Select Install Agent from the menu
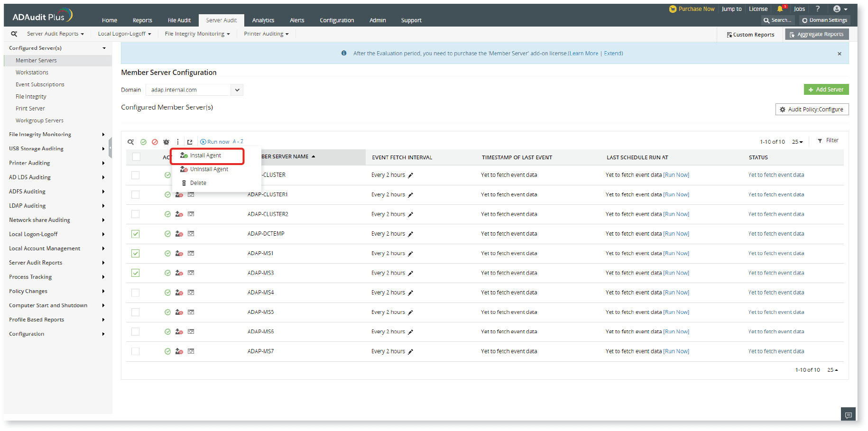Image resolution: width=868 pixels, height=431 pixels. (205, 156)
